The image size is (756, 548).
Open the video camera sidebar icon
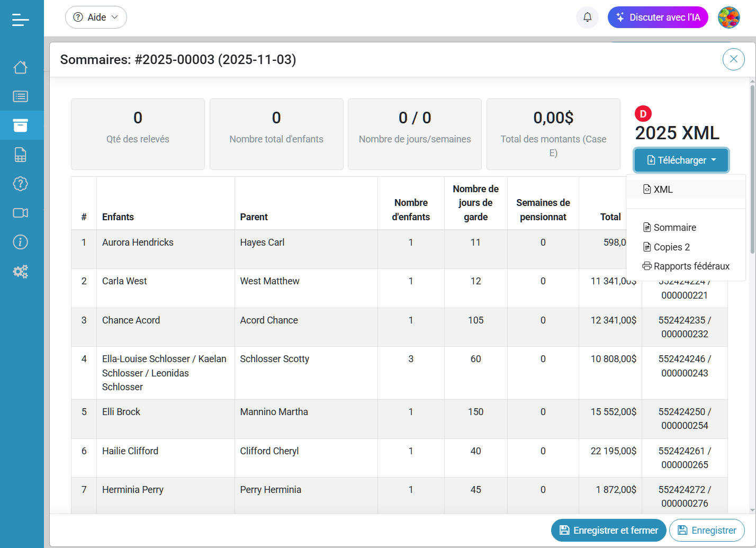(x=20, y=213)
